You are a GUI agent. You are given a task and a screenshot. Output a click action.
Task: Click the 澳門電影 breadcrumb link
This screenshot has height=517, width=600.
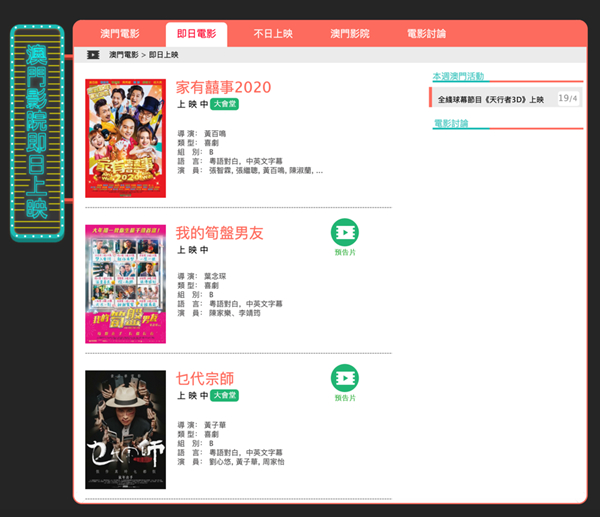click(124, 55)
